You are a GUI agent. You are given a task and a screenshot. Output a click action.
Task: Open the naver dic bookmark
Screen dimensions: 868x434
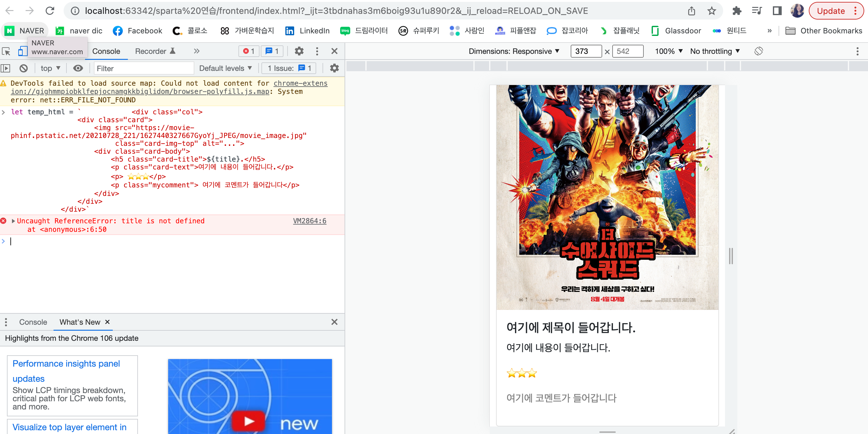tap(79, 31)
